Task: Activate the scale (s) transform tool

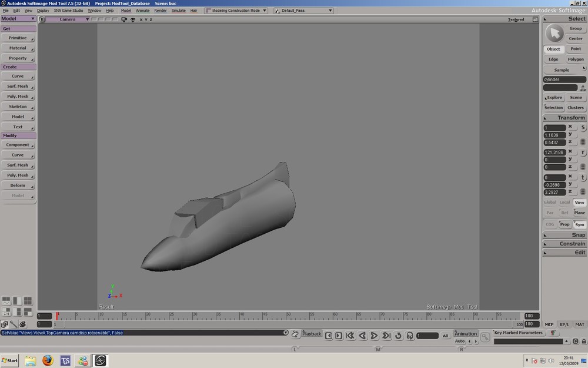Action: pyautogui.click(x=583, y=127)
